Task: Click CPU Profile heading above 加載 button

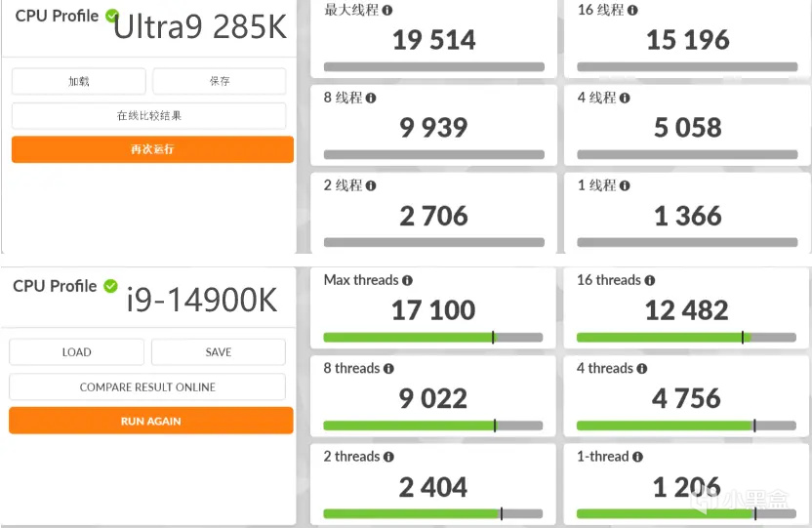Action: click(x=57, y=16)
